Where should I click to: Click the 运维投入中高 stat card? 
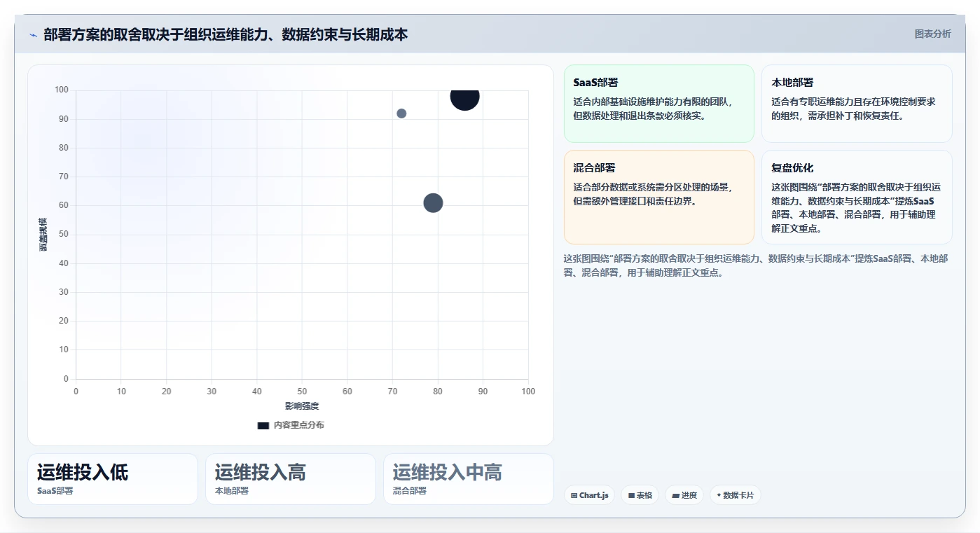[x=469, y=479]
